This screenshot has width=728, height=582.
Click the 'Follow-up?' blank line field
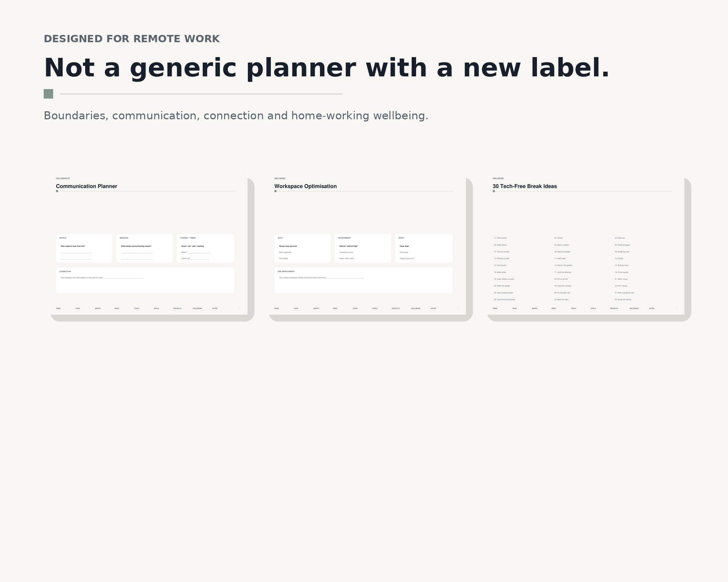tap(200, 259)
